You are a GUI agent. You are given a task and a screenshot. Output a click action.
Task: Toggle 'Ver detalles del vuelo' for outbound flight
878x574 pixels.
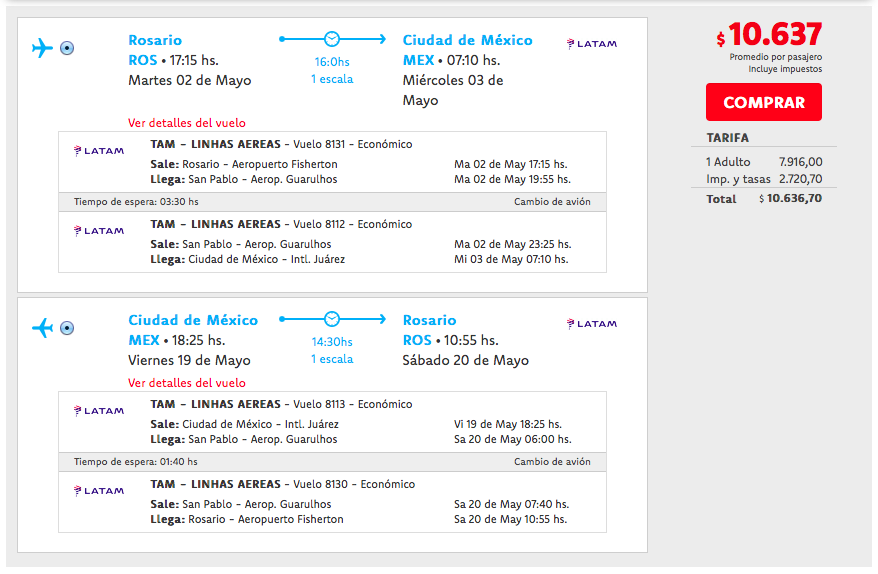[x=186, y=123]
